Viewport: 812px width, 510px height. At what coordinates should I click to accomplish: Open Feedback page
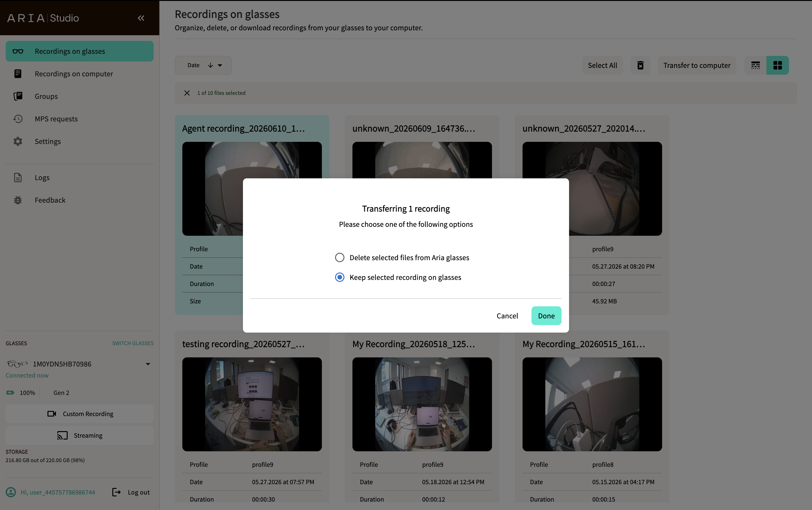tap(80, 200)
